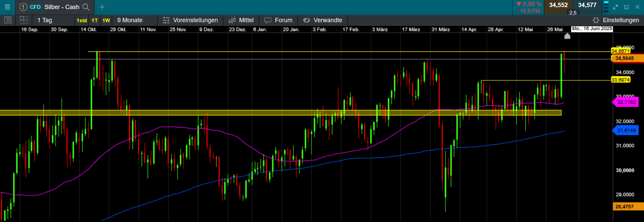Image resolution: width=644 pixels, height=222 pixels.
Task: Click the 26 Mai date on time axis
Action: (x=555, y=29)
